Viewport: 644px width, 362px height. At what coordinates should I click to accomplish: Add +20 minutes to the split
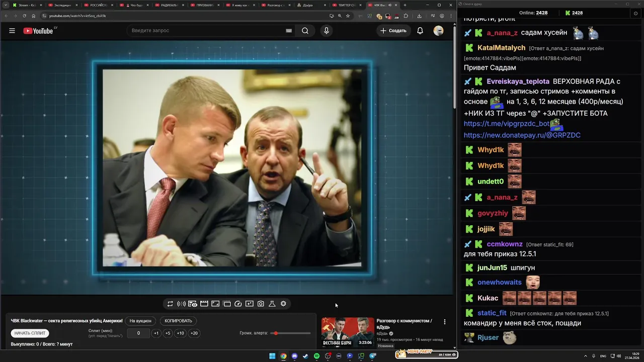tap(194, 333)
